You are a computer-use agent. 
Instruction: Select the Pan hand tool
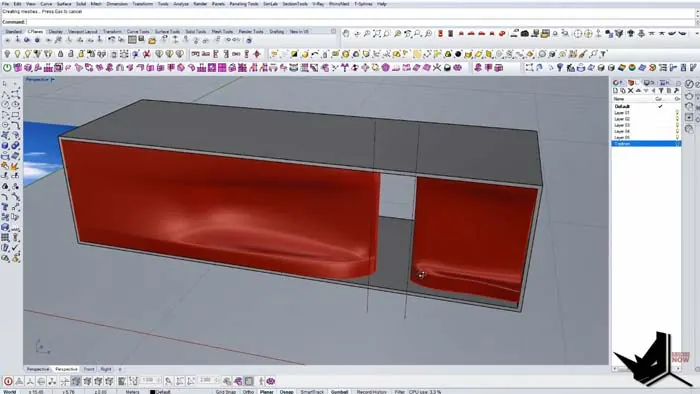[346, 33]
